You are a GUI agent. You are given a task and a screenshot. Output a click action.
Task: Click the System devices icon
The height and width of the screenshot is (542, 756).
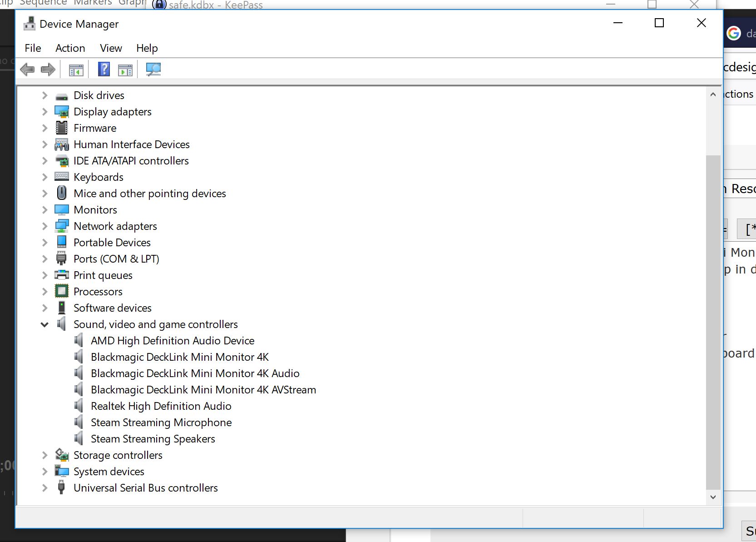(x=62, y=471)
